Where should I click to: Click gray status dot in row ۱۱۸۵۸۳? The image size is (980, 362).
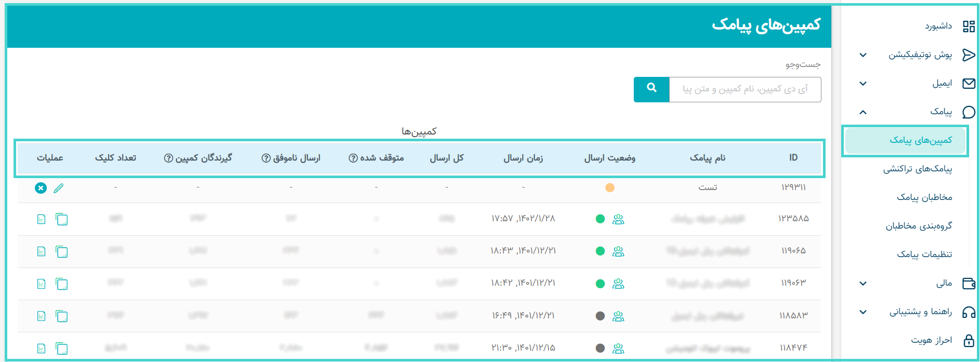[600, 316]
